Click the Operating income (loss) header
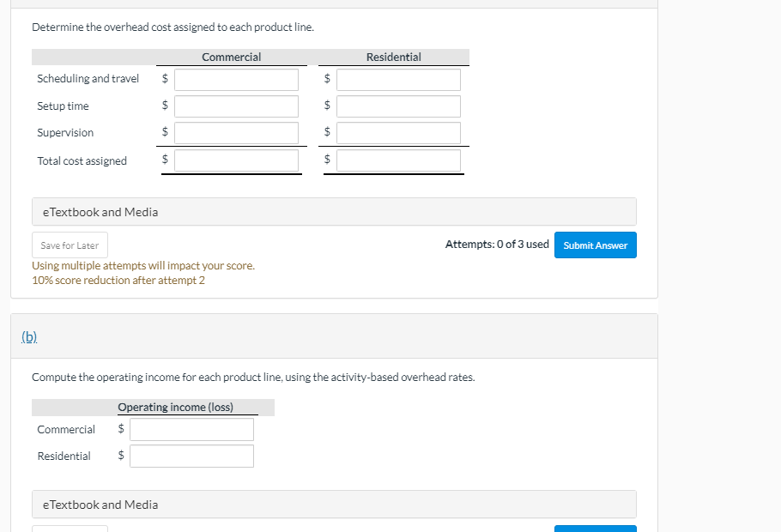The height and width of the screenshot is (532, 781). coord(175,408)
